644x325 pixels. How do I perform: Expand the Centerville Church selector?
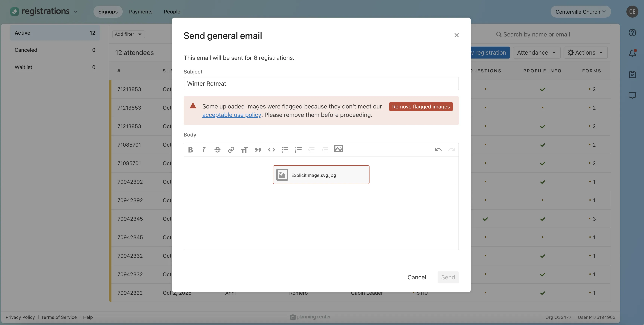(580, 11)
